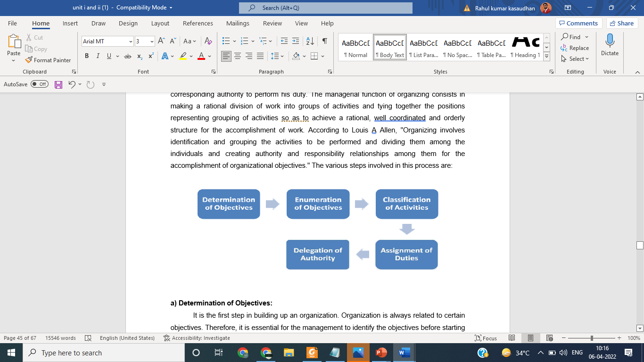Click the Comments button
644x362 pixels.
(578, 23)
